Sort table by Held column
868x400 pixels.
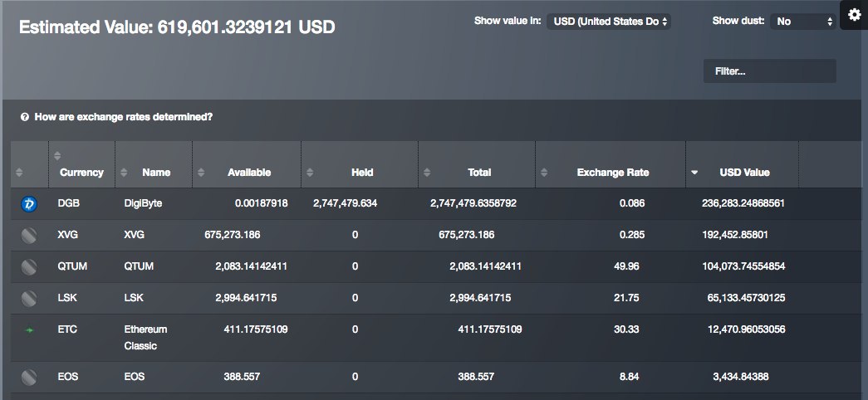360,164
